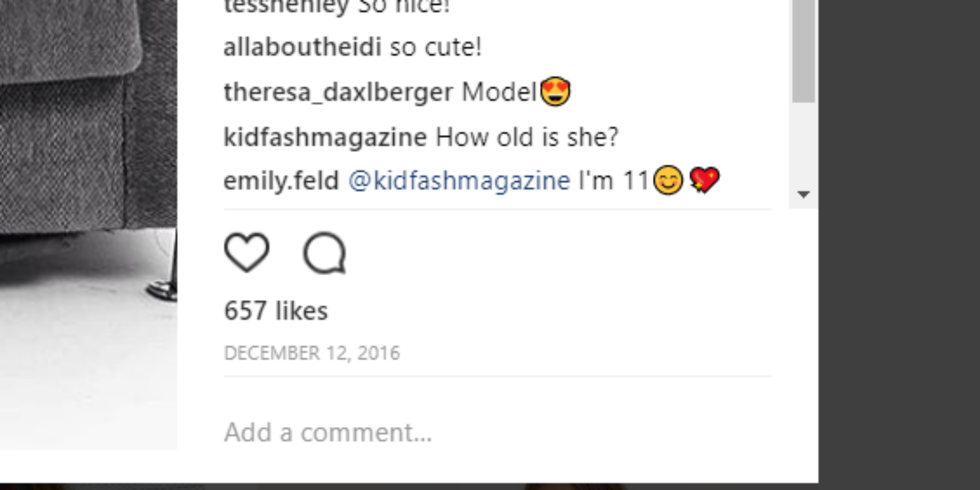Click the blue @kidfashmagazine mention
The width and height of the screenshot is (980, 490).
[459, 181]
